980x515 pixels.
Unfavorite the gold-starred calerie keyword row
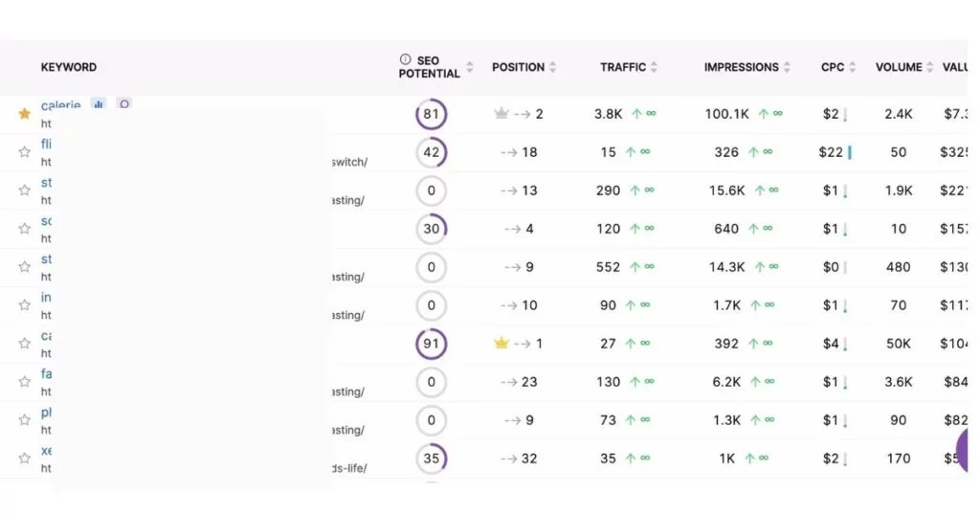pyautogui.click(x=25, y=114)
